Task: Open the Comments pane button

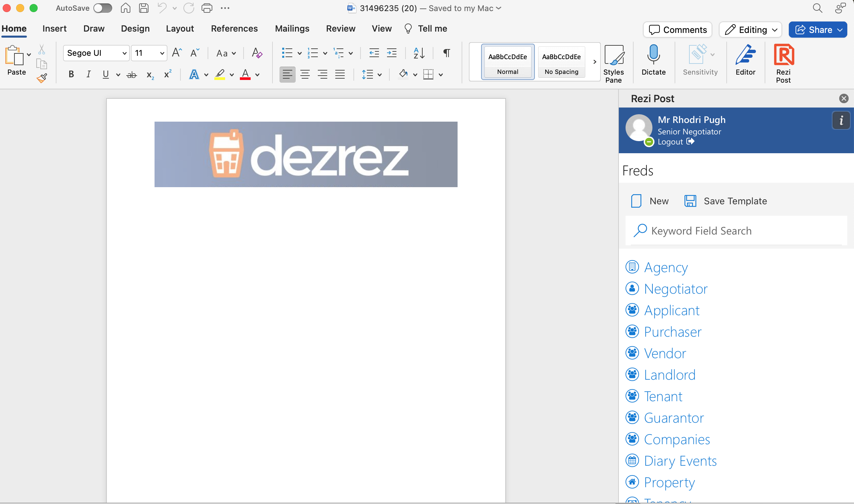Action: point(677,30)
